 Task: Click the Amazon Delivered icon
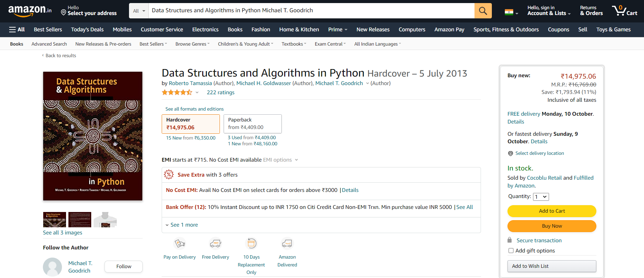click(287, 244)
